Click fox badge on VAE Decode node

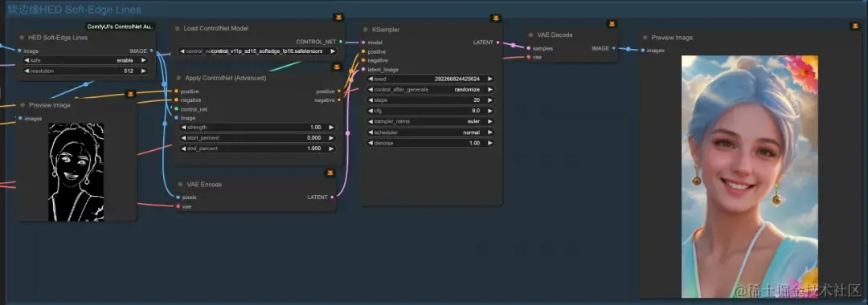point(612,24)
